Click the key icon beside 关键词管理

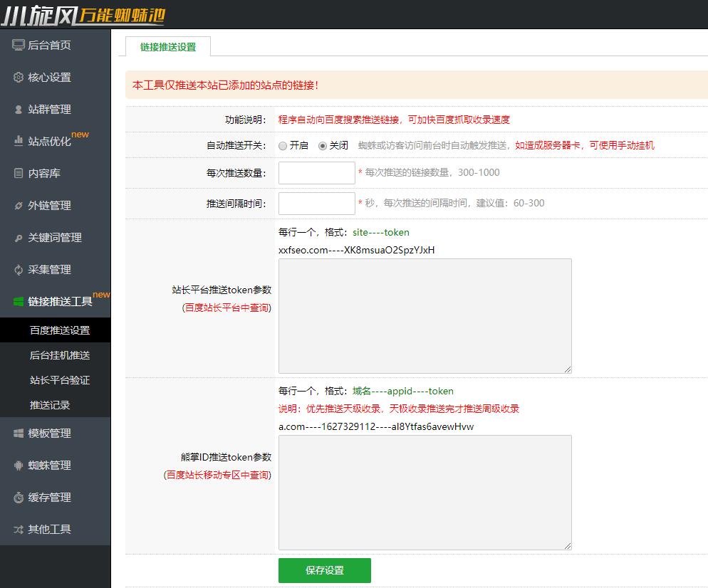18,238
